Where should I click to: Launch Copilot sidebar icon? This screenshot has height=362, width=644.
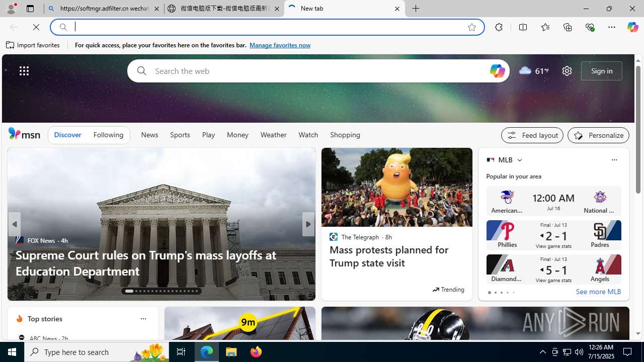coord(632,27)
